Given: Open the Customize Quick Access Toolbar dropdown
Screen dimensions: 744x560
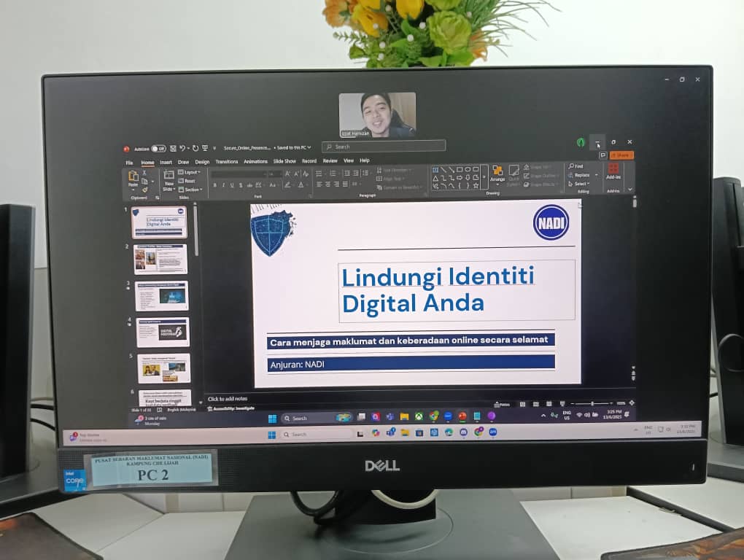Looking at the screenshot, I should click(214, 149).
